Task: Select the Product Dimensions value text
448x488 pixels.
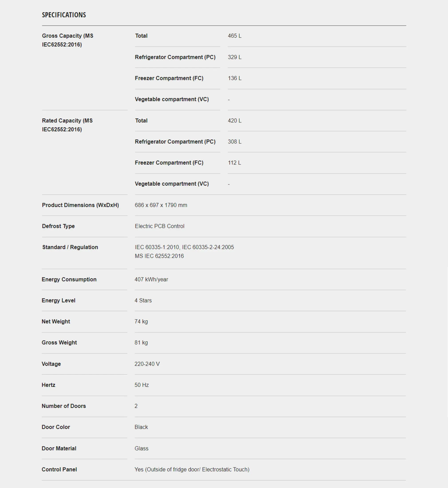Action: pyautogui.click(x=161, y=205)
